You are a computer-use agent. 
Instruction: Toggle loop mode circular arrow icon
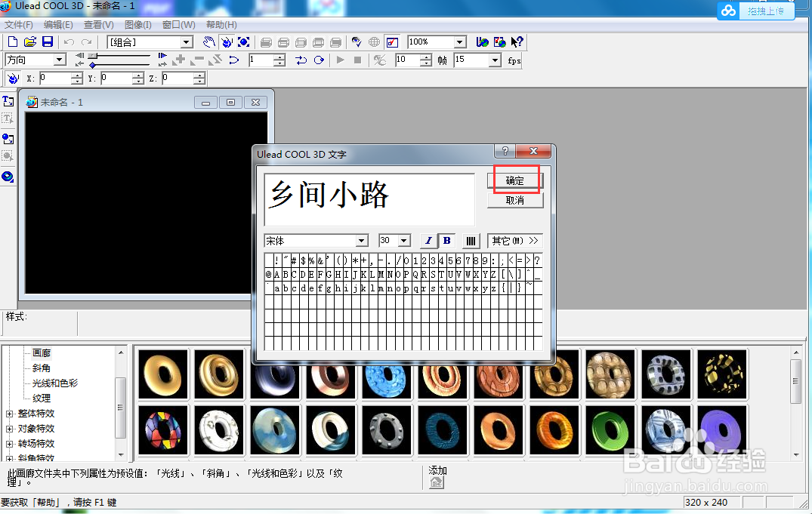click(x=319, y=60)
